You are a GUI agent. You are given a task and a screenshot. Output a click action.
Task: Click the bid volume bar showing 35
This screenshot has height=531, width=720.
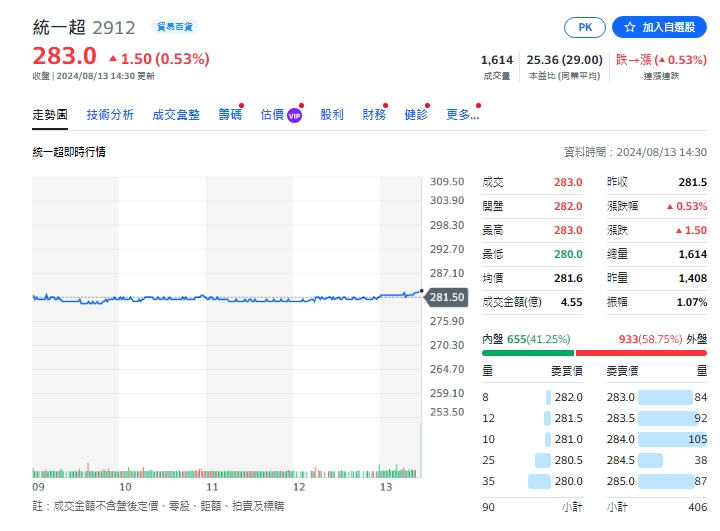click(539, 481)
